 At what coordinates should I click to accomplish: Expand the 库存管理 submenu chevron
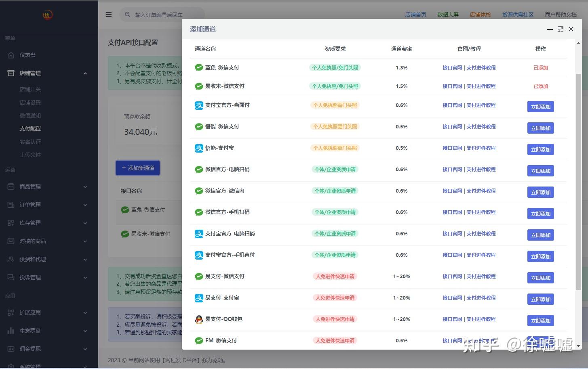[85, 223]
